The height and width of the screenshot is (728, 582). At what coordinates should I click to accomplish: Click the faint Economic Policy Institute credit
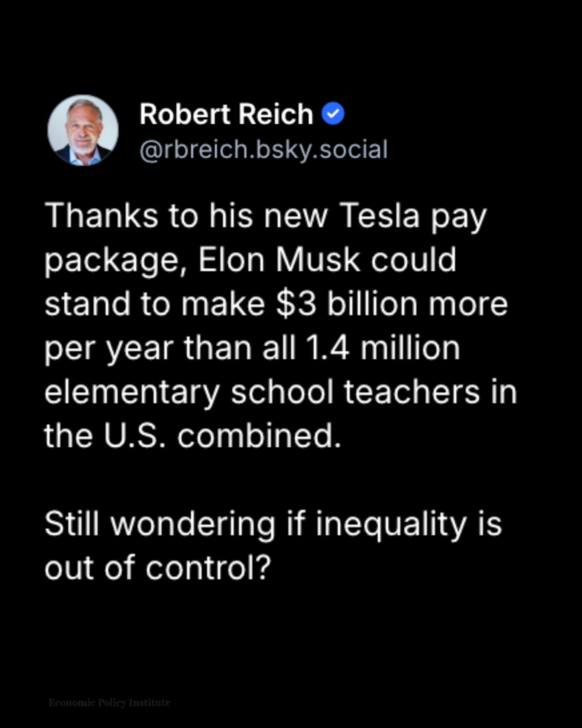[x=109, y=703]
